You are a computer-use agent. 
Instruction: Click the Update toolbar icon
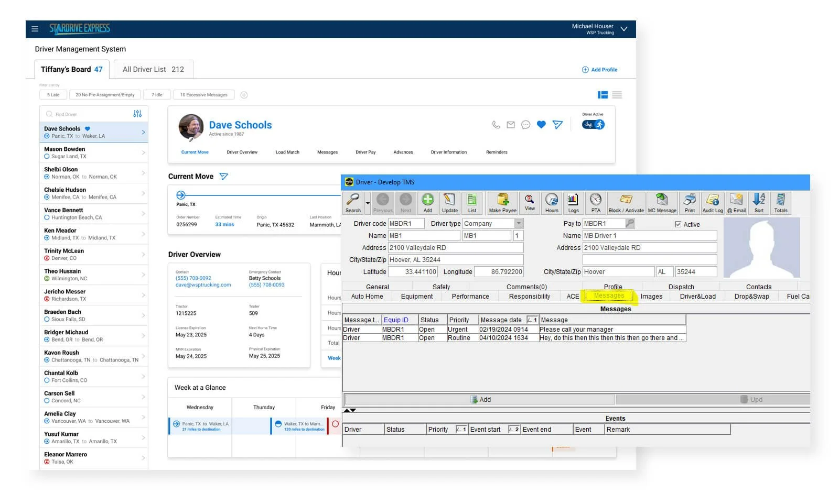pos(449,203)
